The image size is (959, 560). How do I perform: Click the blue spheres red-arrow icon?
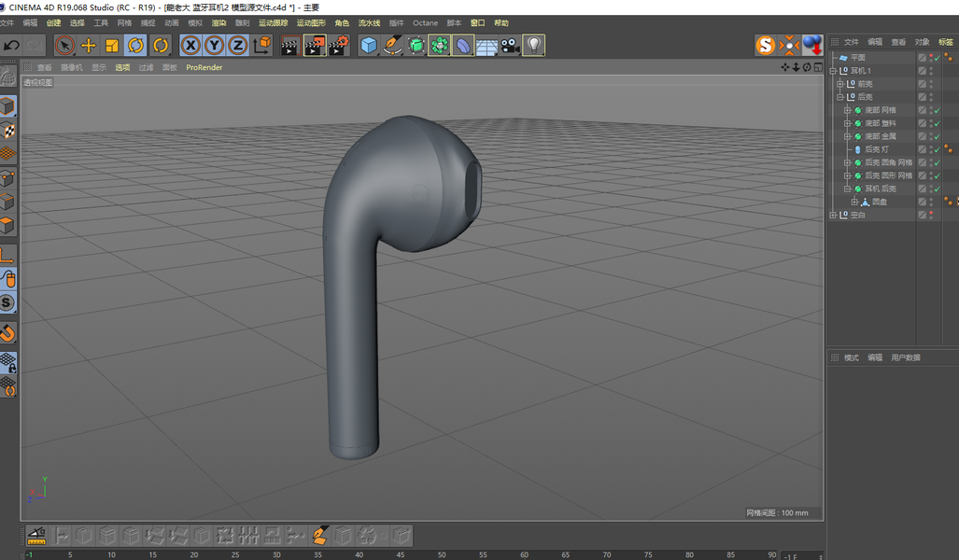[x=812, y=45]
